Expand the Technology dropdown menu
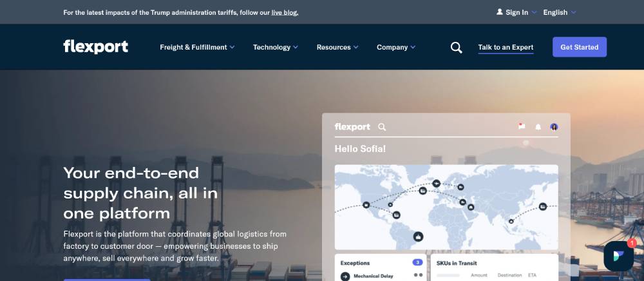The height and width of the screenshot is (281, 644). (276, 47)
